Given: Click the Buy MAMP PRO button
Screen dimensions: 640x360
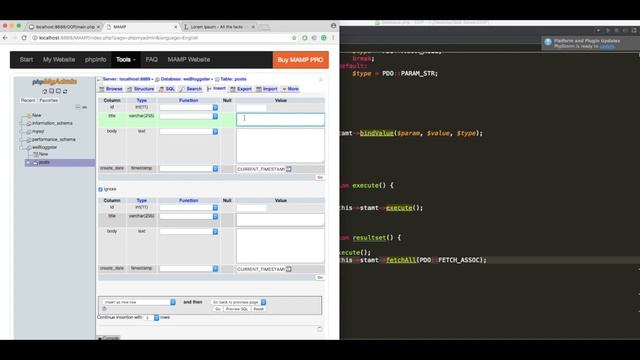Looking at the screenshot, I should (x=300, y=60).
